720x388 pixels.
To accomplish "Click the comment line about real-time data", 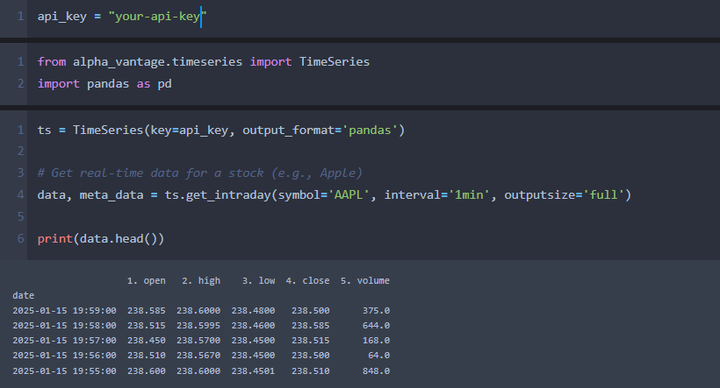I will (x=200, y=173).
